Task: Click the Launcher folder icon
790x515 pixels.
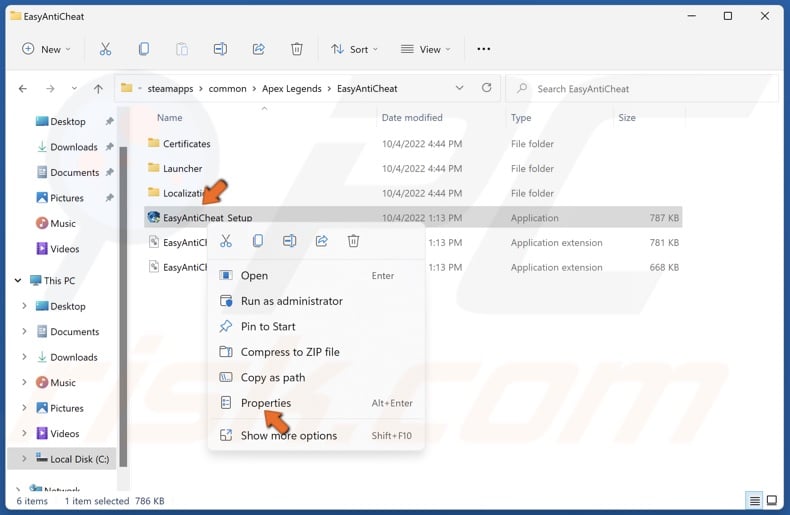Action: click(x=154, y=168)
